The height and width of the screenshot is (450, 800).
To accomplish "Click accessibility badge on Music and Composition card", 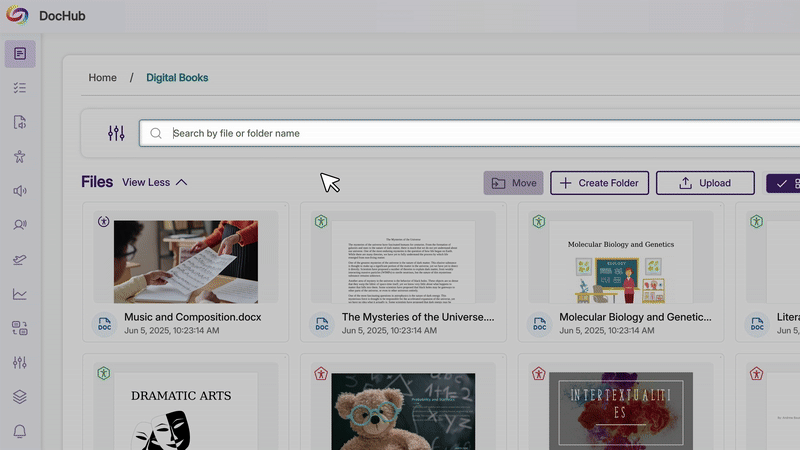I will (x=104, y=221).
